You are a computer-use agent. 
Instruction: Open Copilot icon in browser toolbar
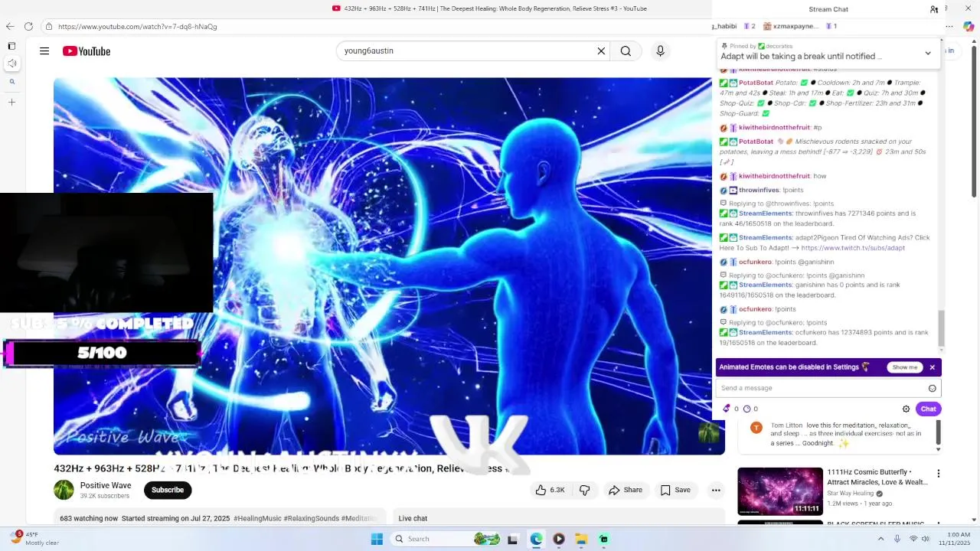click(969, 26)
